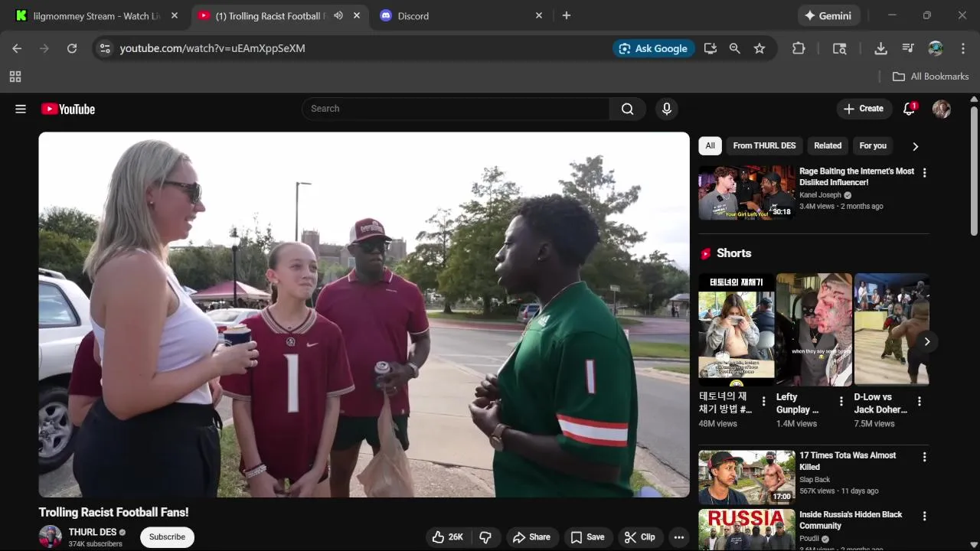980x551 pixels.
Task: Create a Clip of the video
Action: pos(639,537)
